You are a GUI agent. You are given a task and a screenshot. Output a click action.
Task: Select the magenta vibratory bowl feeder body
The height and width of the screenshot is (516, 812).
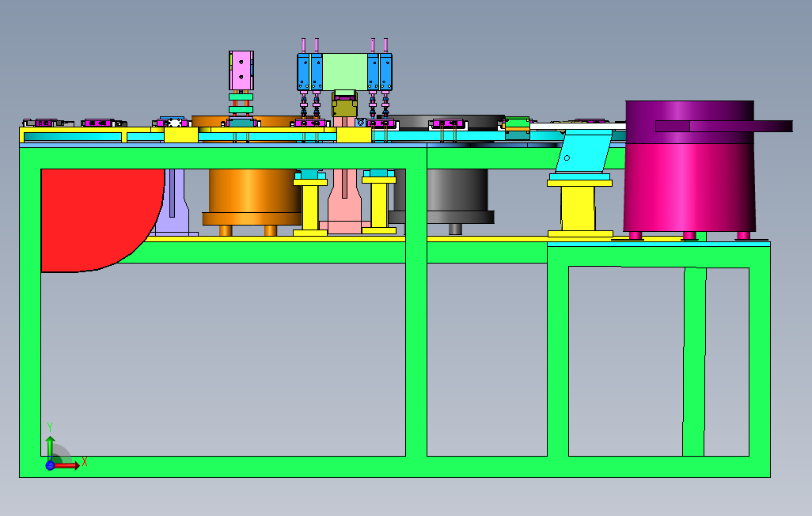coord(689,188)
